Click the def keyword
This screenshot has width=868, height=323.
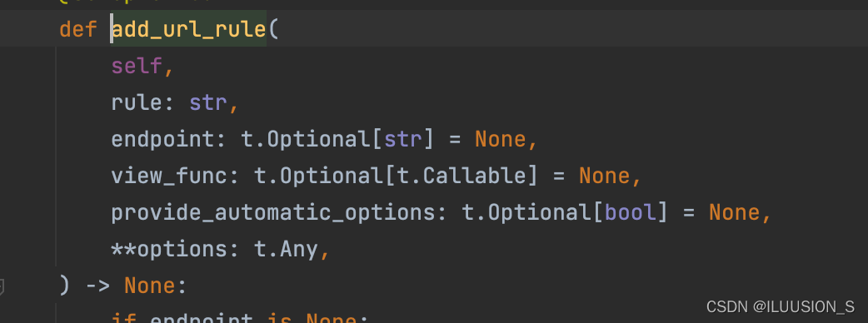(x=78, y=29)
